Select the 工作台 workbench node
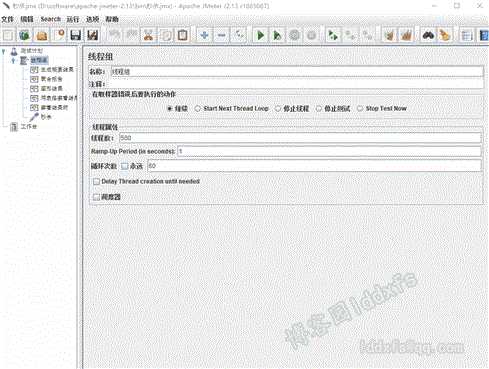The width and height of the screenshot is (489, 369). coord(29,127)
